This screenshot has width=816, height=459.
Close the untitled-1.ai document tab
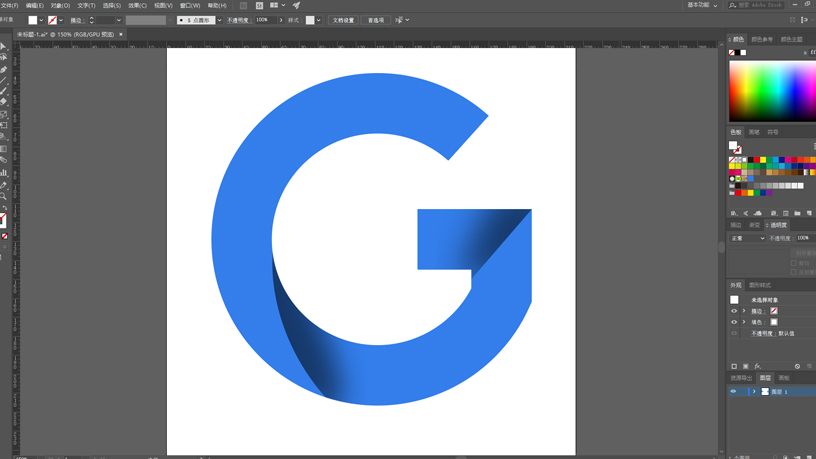point(121,34)
